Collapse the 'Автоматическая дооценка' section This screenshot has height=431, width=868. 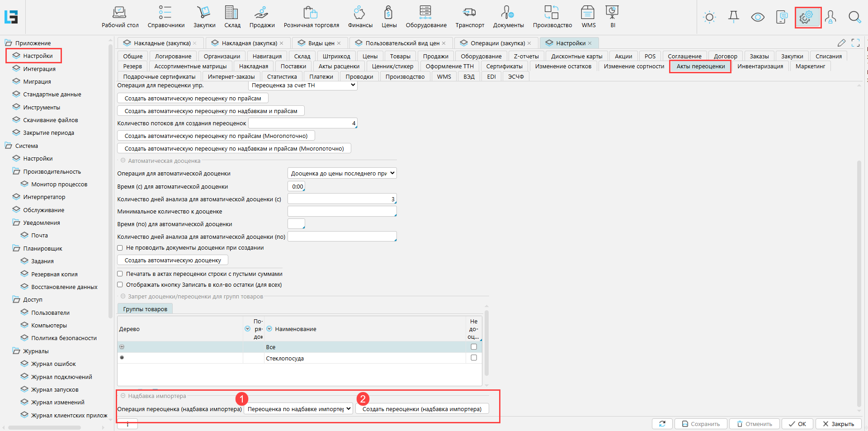[123, 161]
